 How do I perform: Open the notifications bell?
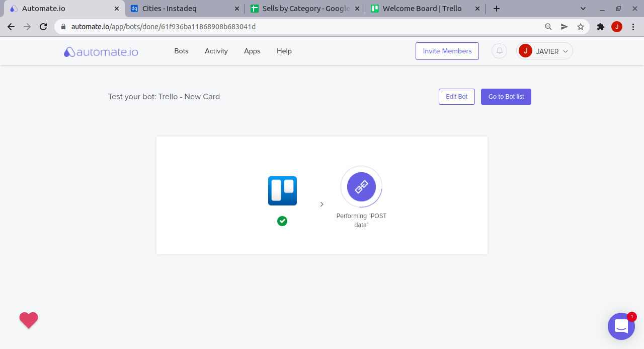499,51
